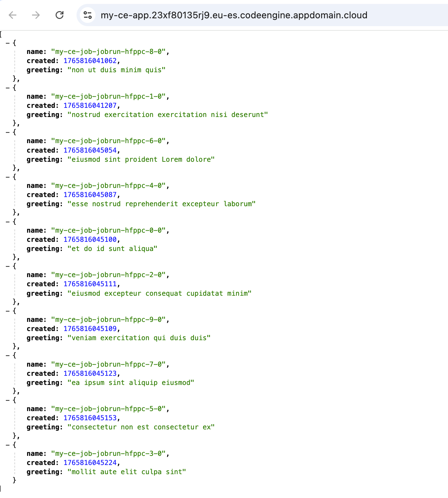Screen dimensions: 448x498
Task: Select name value "my-ce-job-jobrun-hfppc-7-0"
Action: click(x=108, y=364)
